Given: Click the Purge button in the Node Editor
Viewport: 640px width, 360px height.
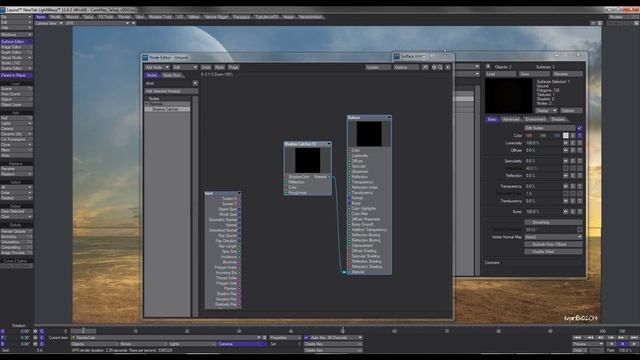Looking at the screenshot, I should click(x=233, y=67).
